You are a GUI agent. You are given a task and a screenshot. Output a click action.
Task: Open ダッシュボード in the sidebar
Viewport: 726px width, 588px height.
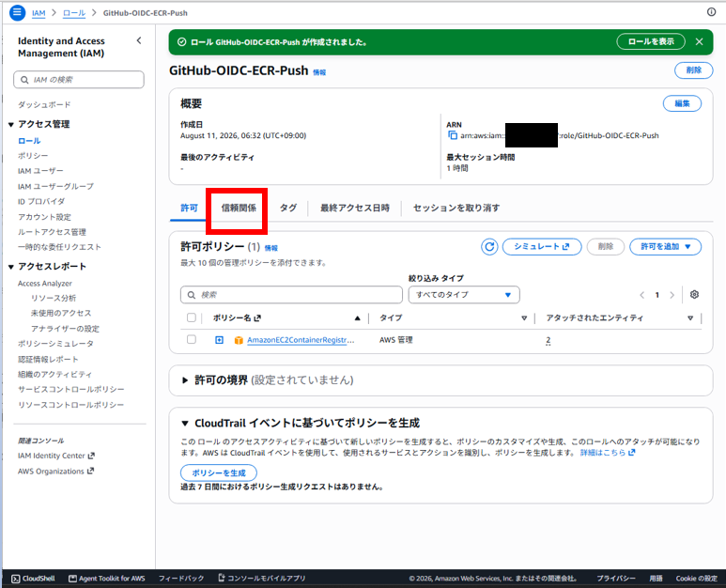(x=44, y=104)
